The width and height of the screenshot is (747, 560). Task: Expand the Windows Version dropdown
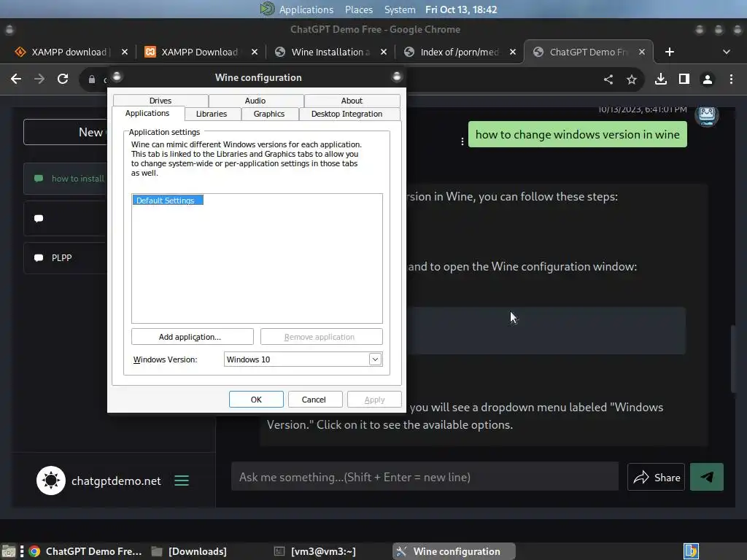[x=375, y=359]
